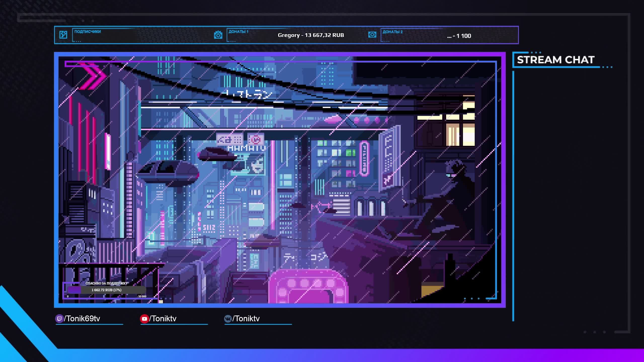Open the /Toniktv link beside VK logo

coord(246,319)
